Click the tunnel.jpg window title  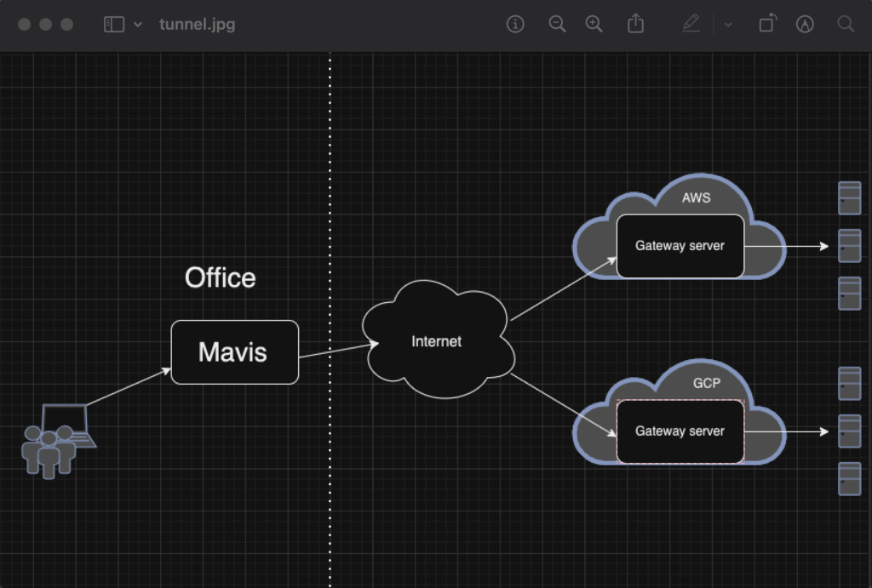pyautogui.click(x=197, y=25)
